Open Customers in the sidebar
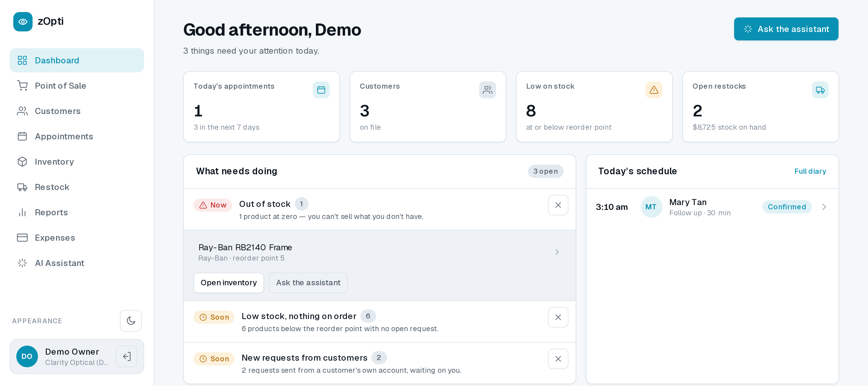The height and width of the screenshot is (386, 868). [x=77, y=111]
